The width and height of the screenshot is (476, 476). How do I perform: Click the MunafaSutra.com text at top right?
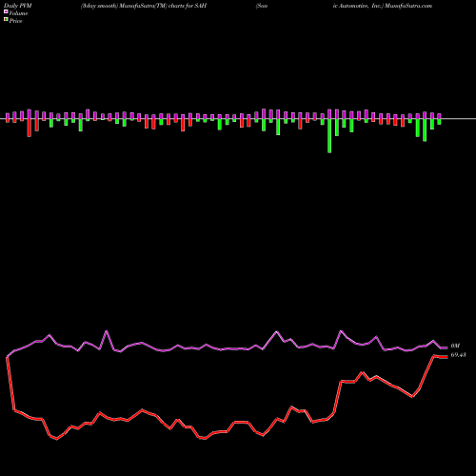(x=407, y=6)
